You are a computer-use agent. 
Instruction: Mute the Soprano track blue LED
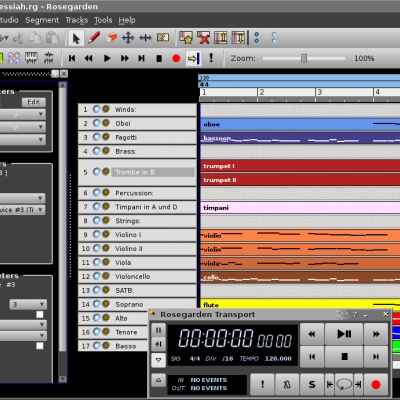pos(97,304)
